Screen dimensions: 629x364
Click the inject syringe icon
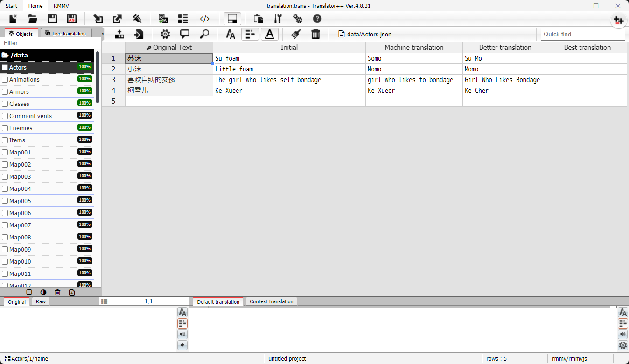[x=137, y=19]
